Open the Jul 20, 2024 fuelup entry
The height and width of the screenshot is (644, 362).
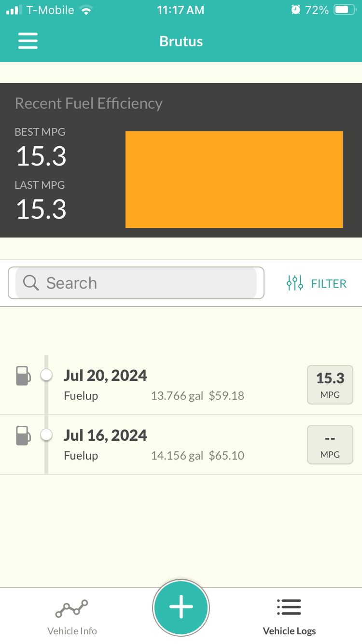(181, 385)
